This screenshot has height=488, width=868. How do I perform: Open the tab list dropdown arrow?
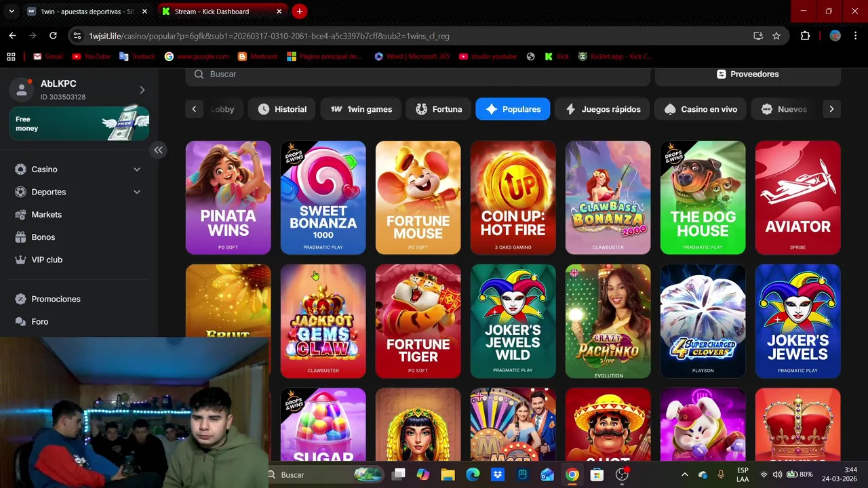point(11,12)
